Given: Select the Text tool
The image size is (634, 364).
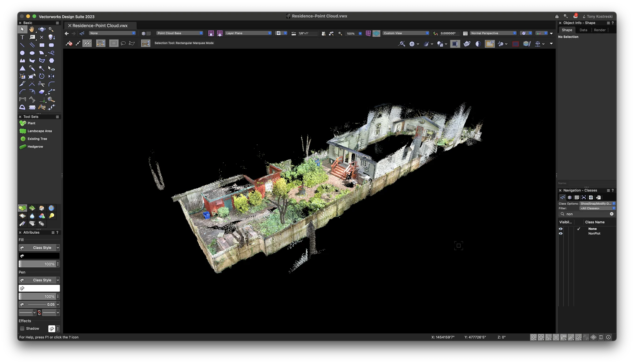Looking at the screenshot, I should click(x=22, y=37).
